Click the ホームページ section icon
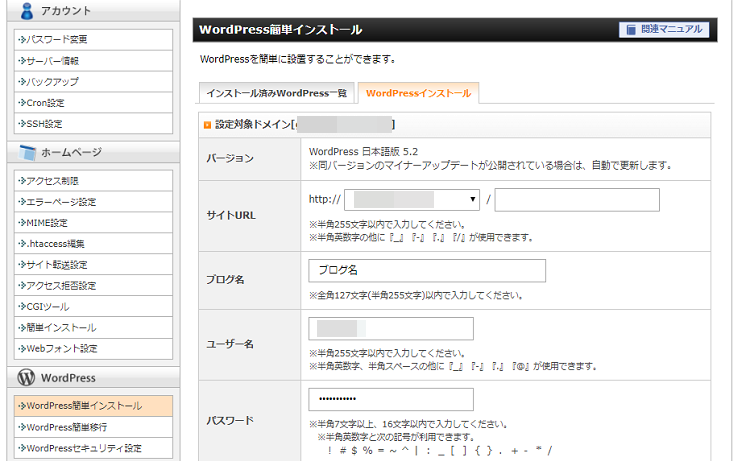 coord(27,153)
